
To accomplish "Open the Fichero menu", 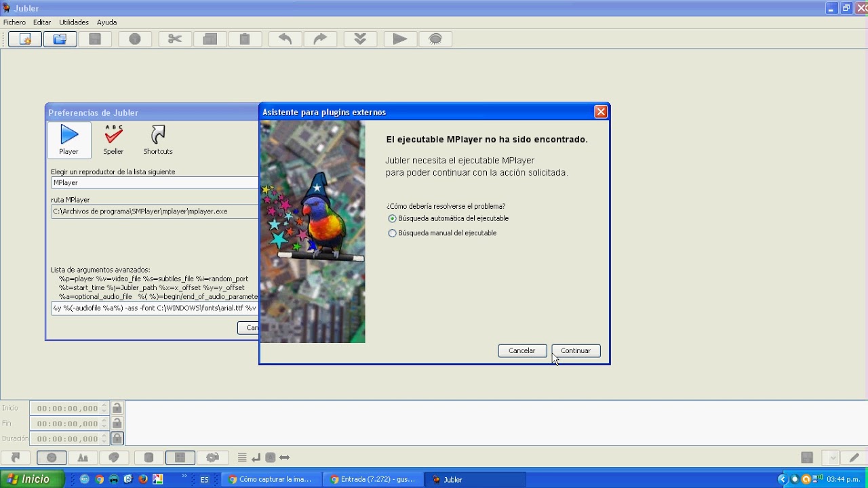I will [x=14, y=22].
